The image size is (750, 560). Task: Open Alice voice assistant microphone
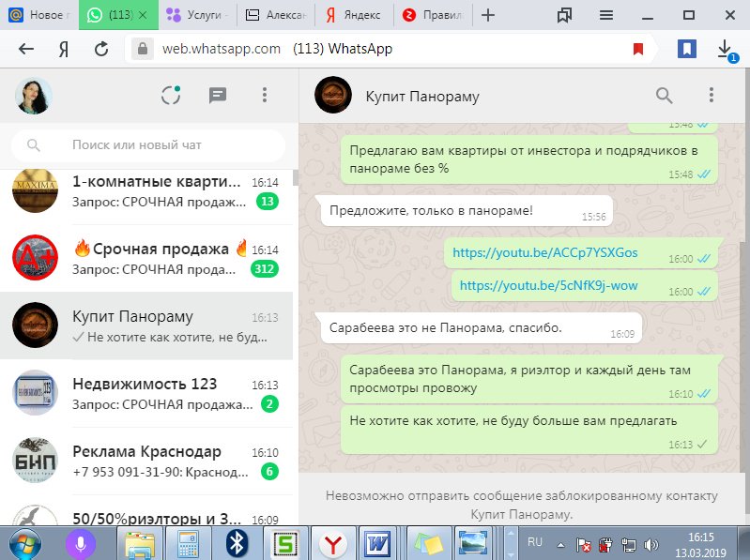pos(81,544)
